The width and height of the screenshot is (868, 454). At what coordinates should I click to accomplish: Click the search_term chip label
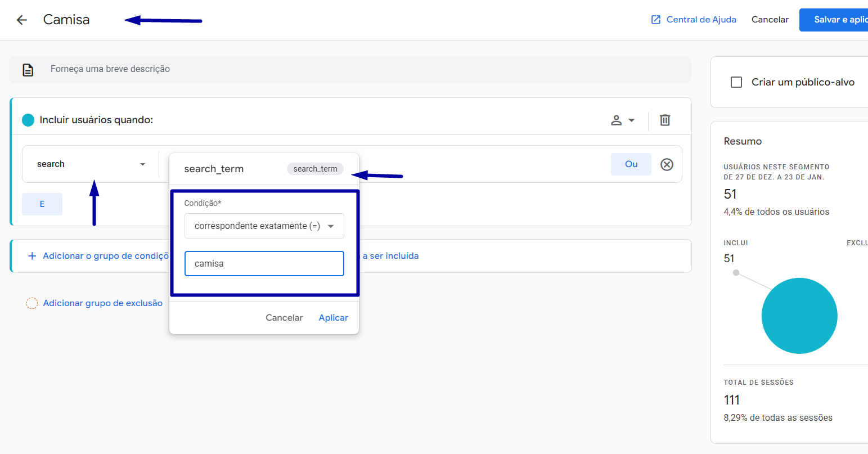click(x=315, y=169)
